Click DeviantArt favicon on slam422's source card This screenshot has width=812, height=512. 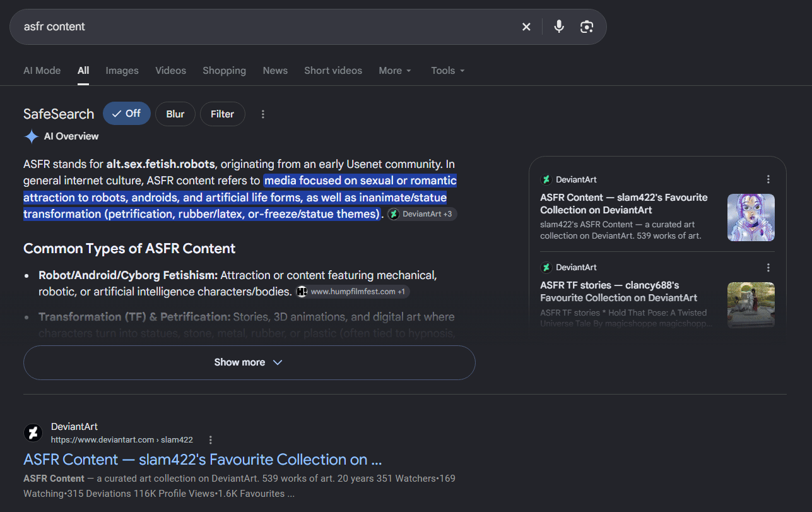pyautogui.click(x=546, y=180)
